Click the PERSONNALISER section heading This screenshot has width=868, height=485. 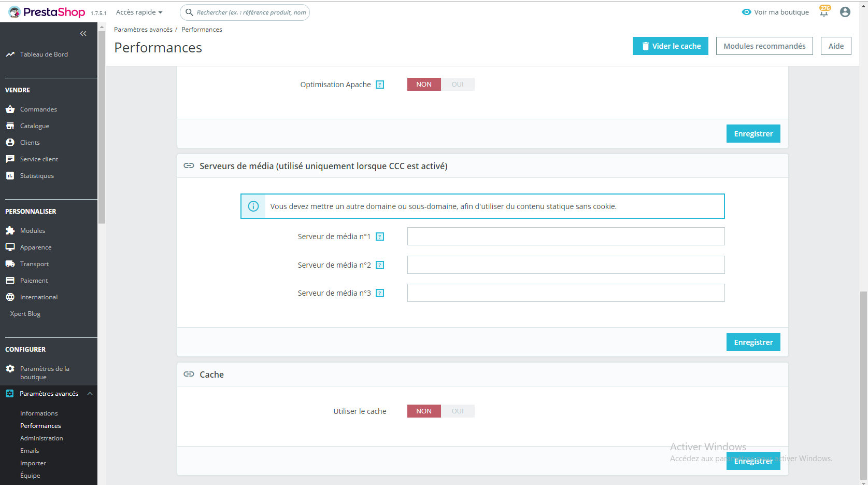(x=31, y=211)
